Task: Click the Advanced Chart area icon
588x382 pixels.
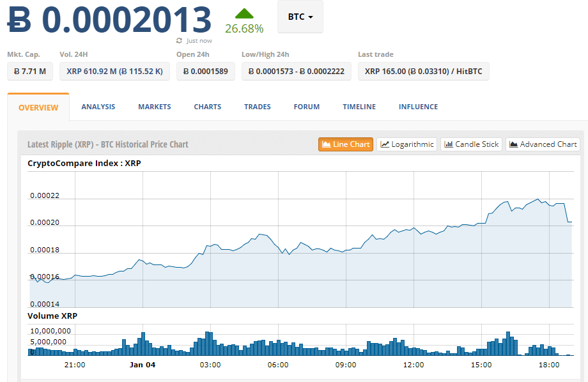Action: 514,144
